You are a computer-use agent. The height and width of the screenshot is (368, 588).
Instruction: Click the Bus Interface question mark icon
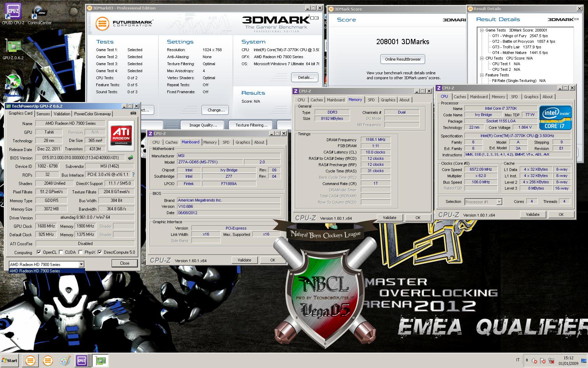pyautogui.click(x=133, y=175)
